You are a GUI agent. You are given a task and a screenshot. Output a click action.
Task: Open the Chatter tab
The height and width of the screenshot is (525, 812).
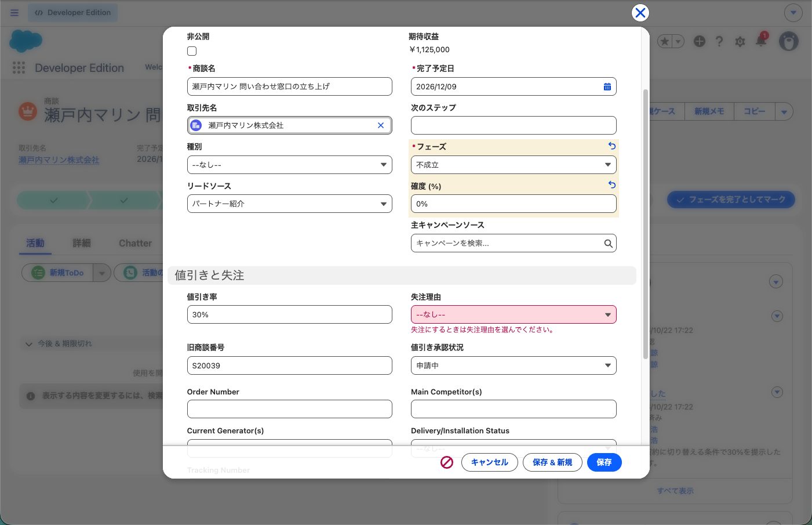pos(135,243)
